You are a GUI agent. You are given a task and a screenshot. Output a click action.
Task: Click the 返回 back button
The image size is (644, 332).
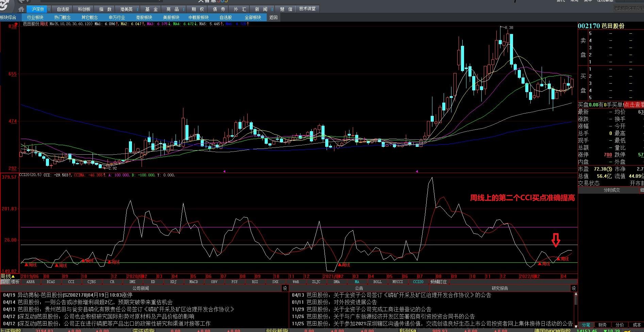(273, 17)
